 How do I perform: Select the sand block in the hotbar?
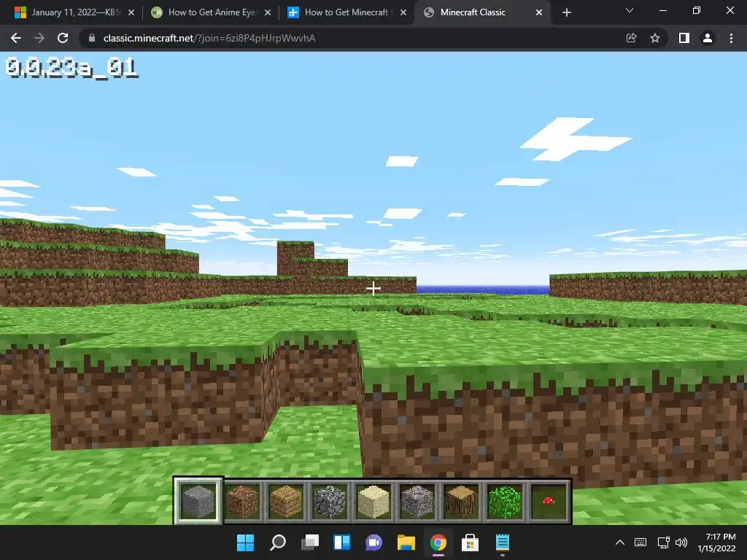tap(373, 501)
